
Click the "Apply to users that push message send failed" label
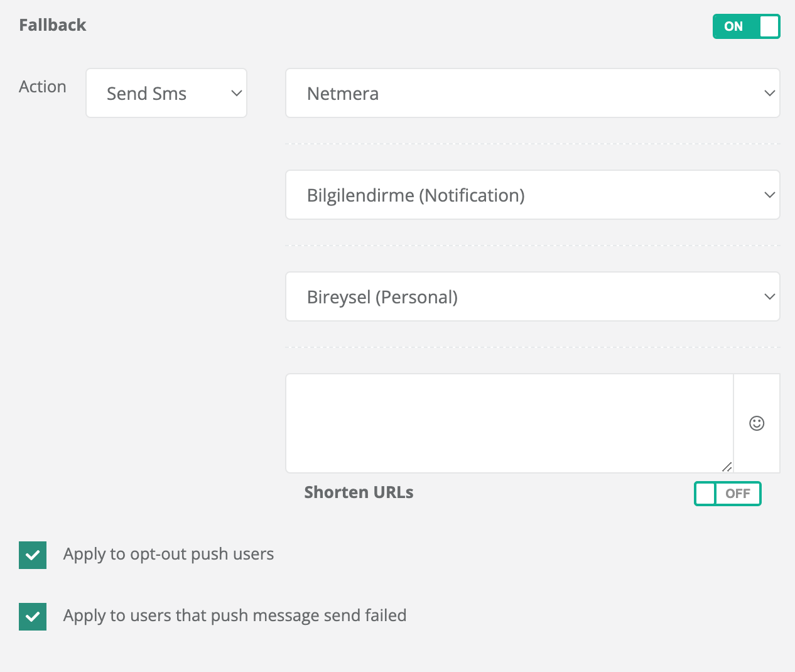[235, 616]
